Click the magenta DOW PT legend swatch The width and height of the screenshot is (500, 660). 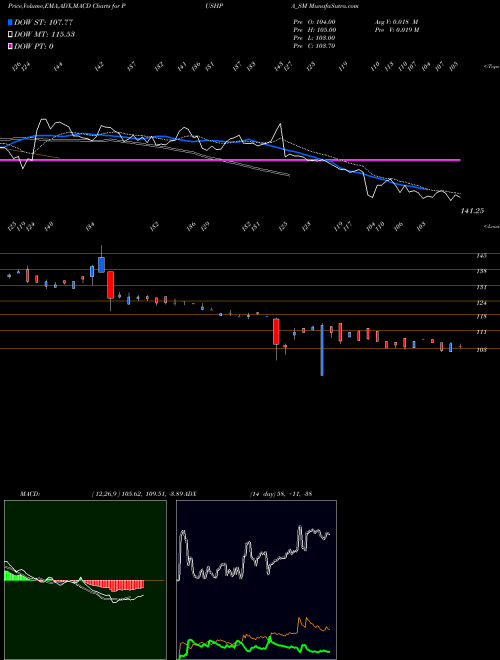pyautogui.click(x=10, y=46)
